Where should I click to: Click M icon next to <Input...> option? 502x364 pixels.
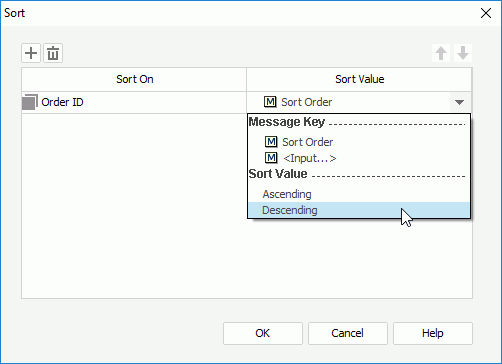coord(271,158)
